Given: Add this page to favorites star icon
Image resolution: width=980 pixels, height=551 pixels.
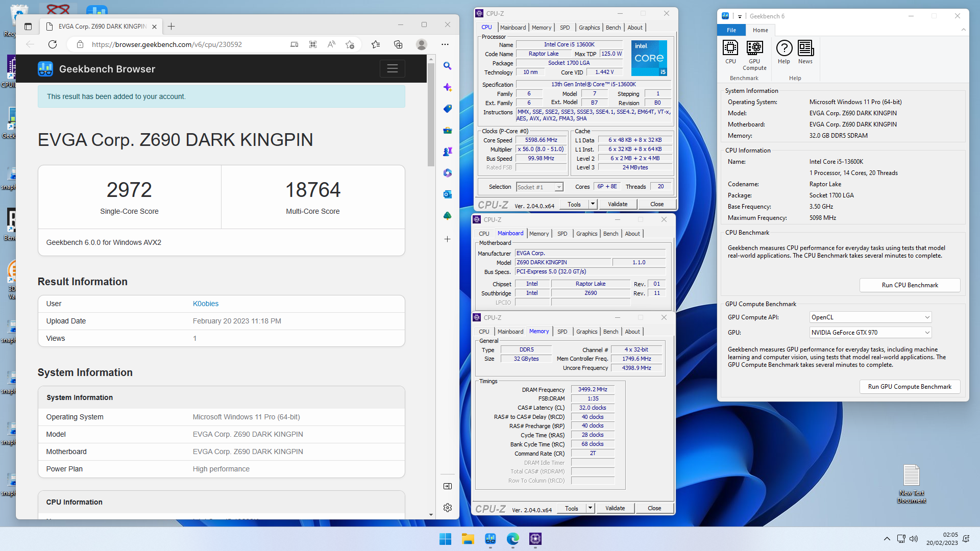Looking at the screenshot, I should pyautogui.click(x=350, y=44).
